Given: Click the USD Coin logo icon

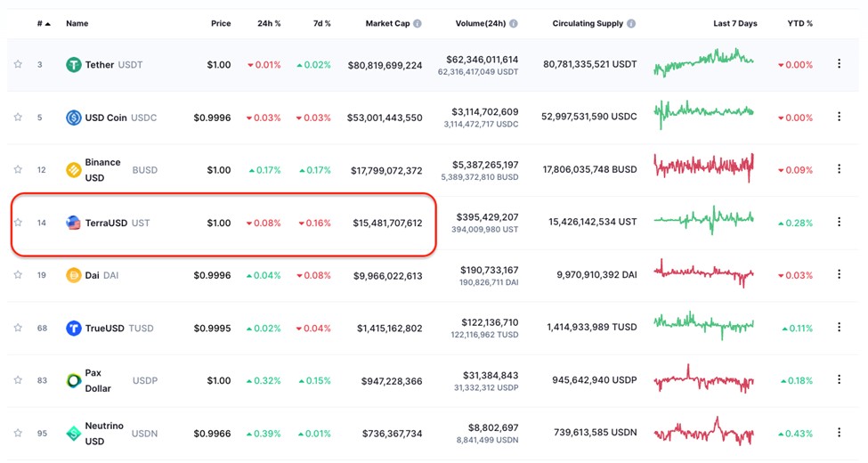Looking at the screenshot, I should 74,118.
